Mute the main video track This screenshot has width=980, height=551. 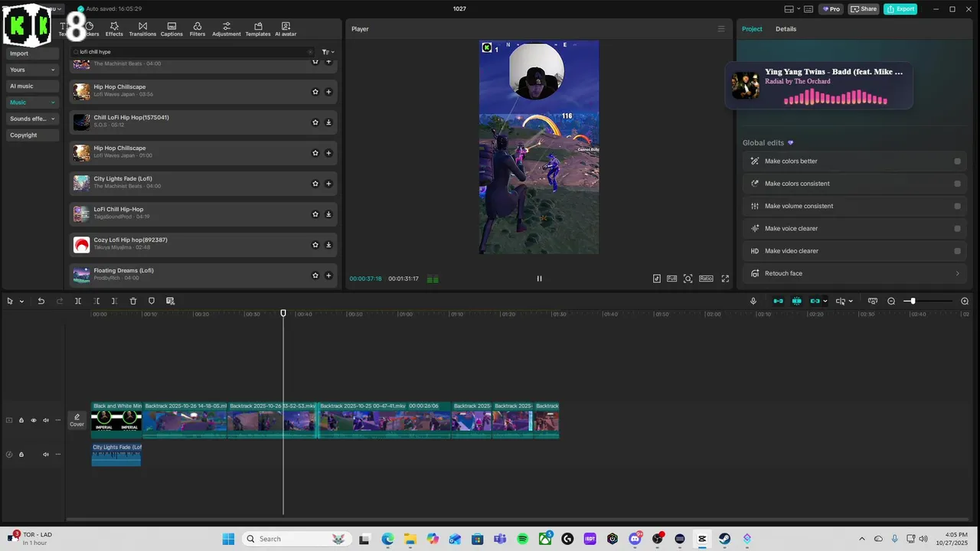pyautogui.click(x=45, y=420)
